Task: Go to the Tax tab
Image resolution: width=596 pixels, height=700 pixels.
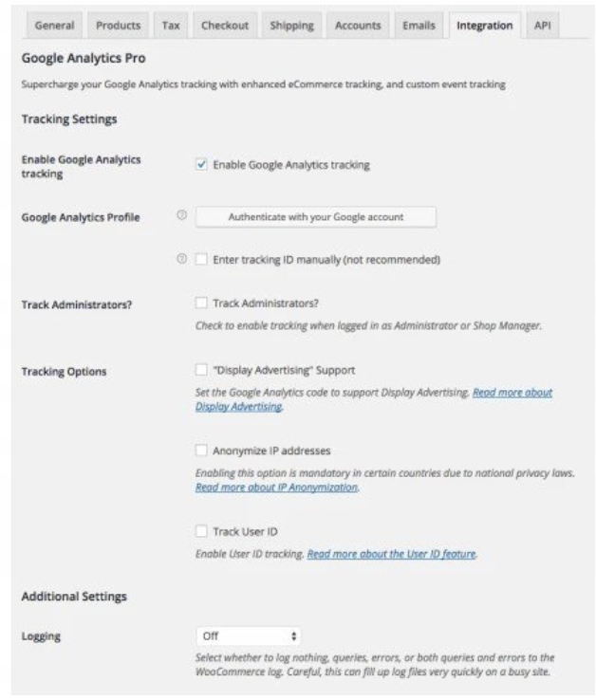Action: tap(171, 26)
